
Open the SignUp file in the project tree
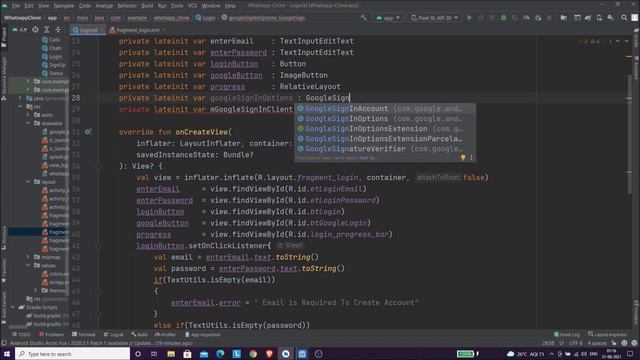tap(53, 65)
